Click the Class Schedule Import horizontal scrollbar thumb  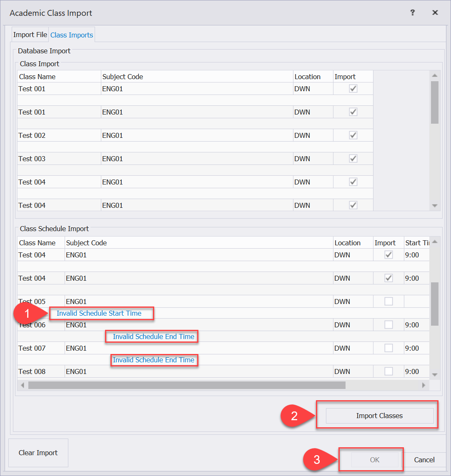click(x=187, y=385)
